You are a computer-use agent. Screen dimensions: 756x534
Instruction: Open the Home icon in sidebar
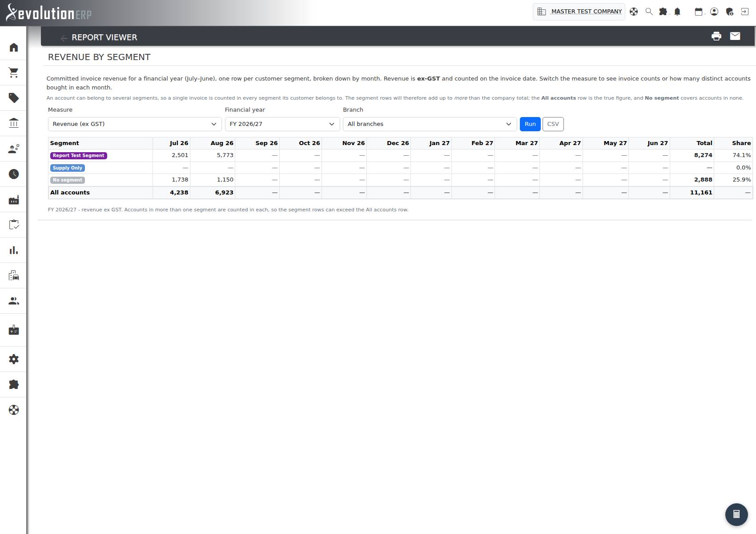click(x=14, y=47)
